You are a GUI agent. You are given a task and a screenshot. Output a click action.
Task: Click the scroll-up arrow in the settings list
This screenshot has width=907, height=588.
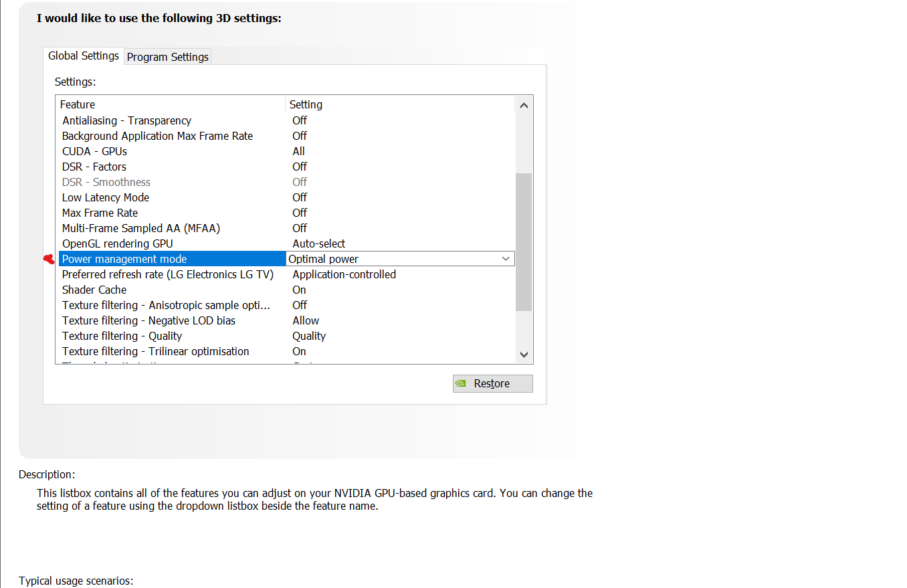pyautogui.click(x=524, y=104)
